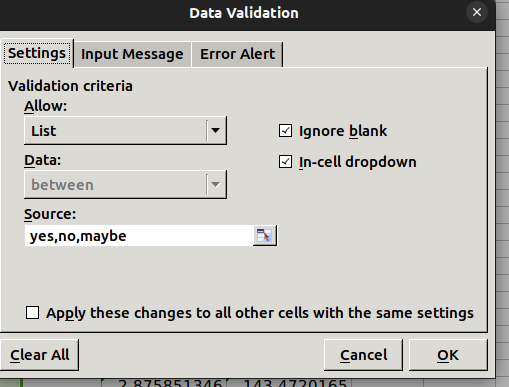Cancel the Data Validation dialog
The width and height of the screenshot is (509, 387).
363,355
